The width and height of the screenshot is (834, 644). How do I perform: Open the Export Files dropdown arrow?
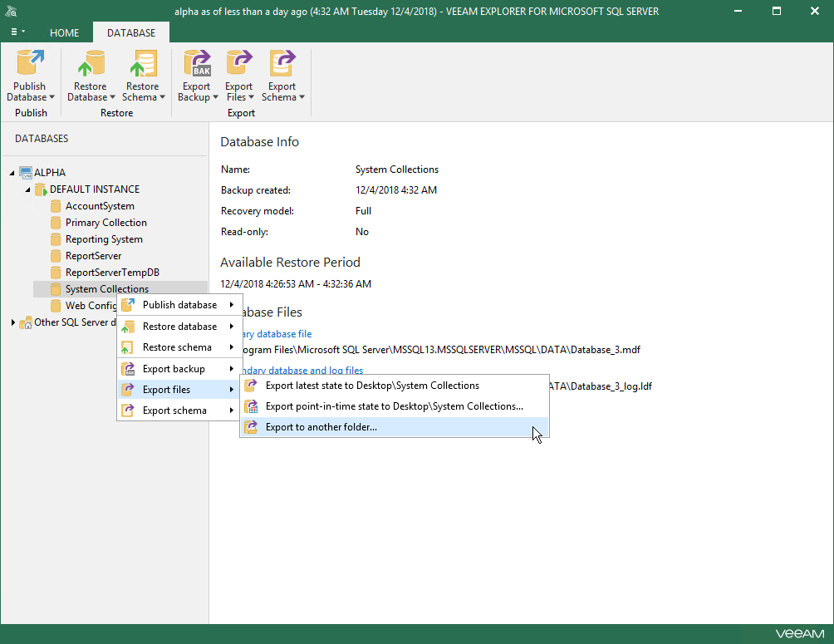(x=251, y=97)
